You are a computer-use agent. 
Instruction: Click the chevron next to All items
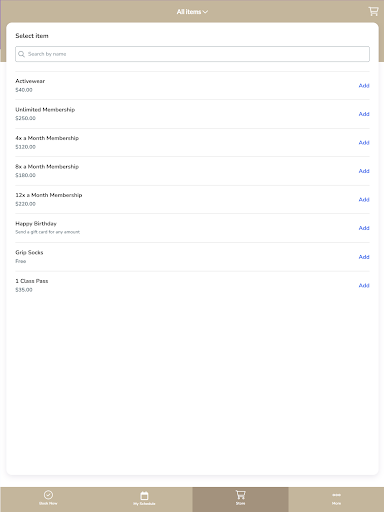point(205,12)
